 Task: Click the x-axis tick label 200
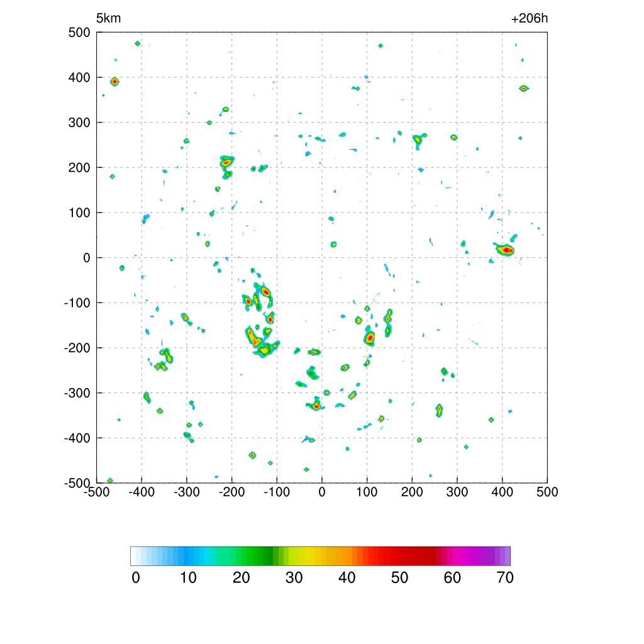click(x=412, y=492)
